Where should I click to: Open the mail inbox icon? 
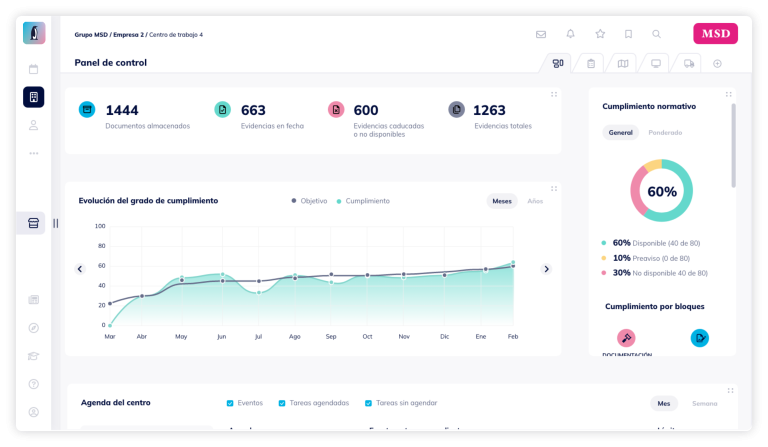[541, 34]
